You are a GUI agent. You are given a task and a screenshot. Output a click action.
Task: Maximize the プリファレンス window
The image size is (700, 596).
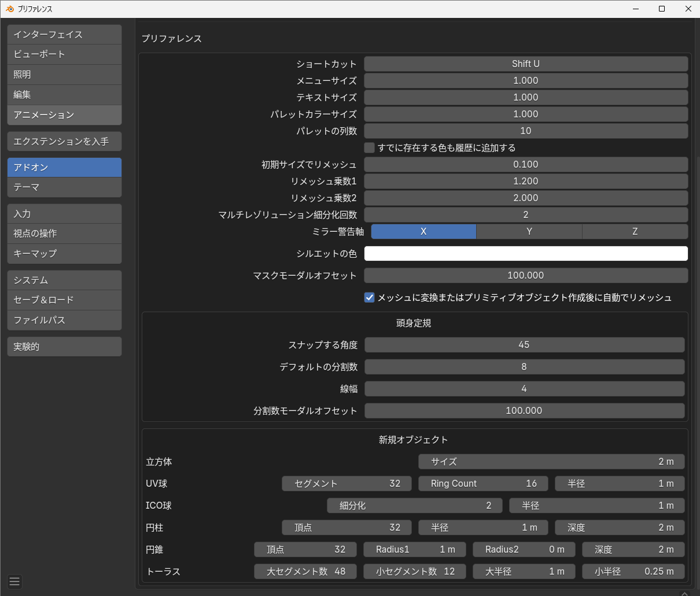[x=662, y=9]
